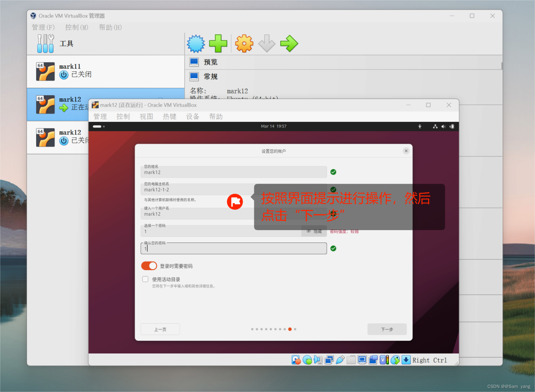The height and width of the screenshot is (392, 535).
Task: Open VM settings with the orange gear icon
Action: click(x=244, y=44)
